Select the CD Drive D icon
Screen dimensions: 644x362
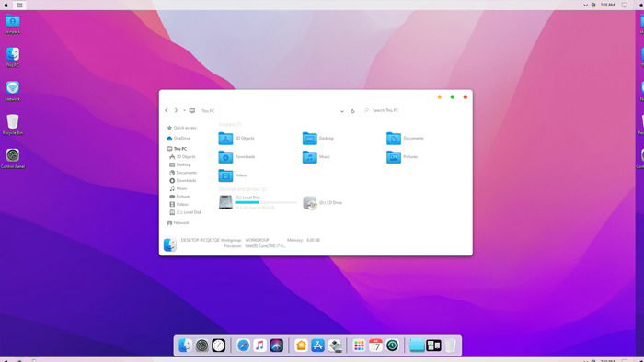tap(310, 203)
